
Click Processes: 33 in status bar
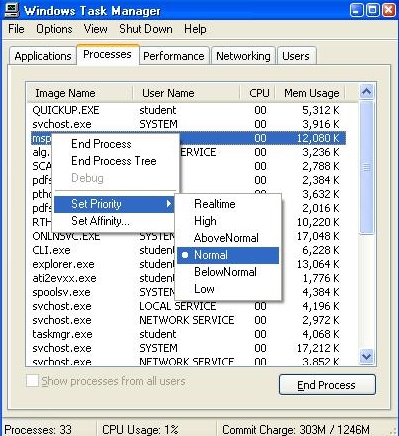click(x=38, y=429)
